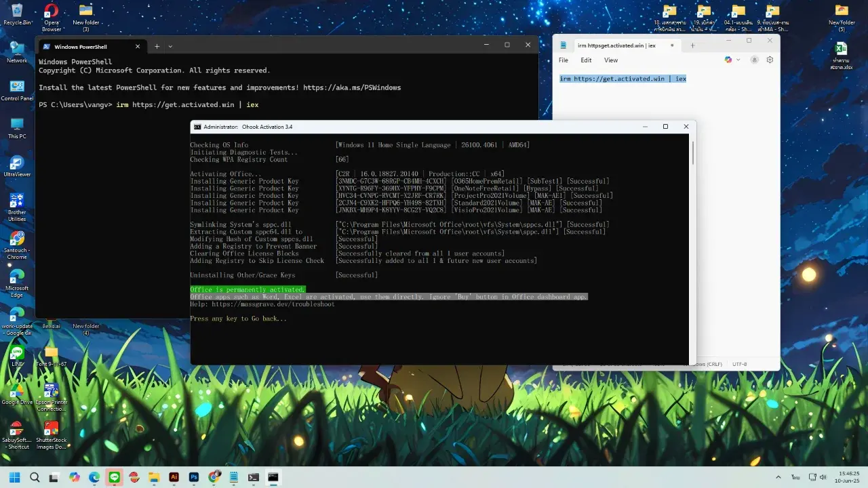Open taskbar Search icon
This screenshot has height=488, width=868.
(35, 477)
